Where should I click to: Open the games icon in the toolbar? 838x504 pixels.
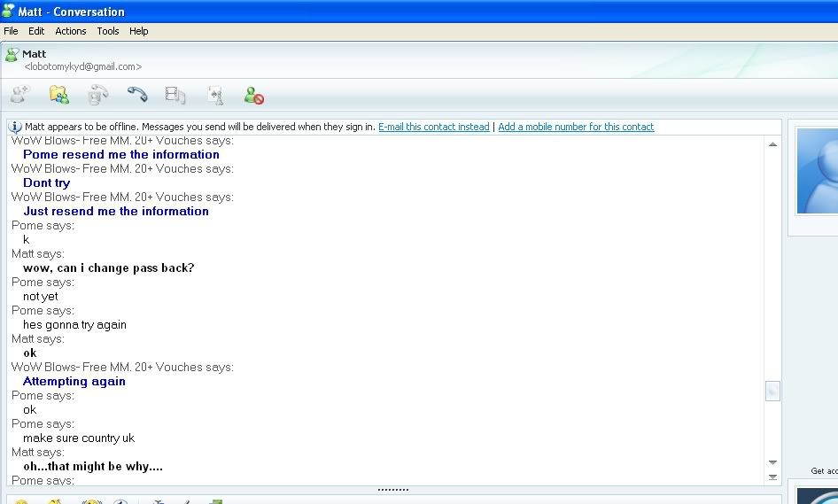(215, 95)
